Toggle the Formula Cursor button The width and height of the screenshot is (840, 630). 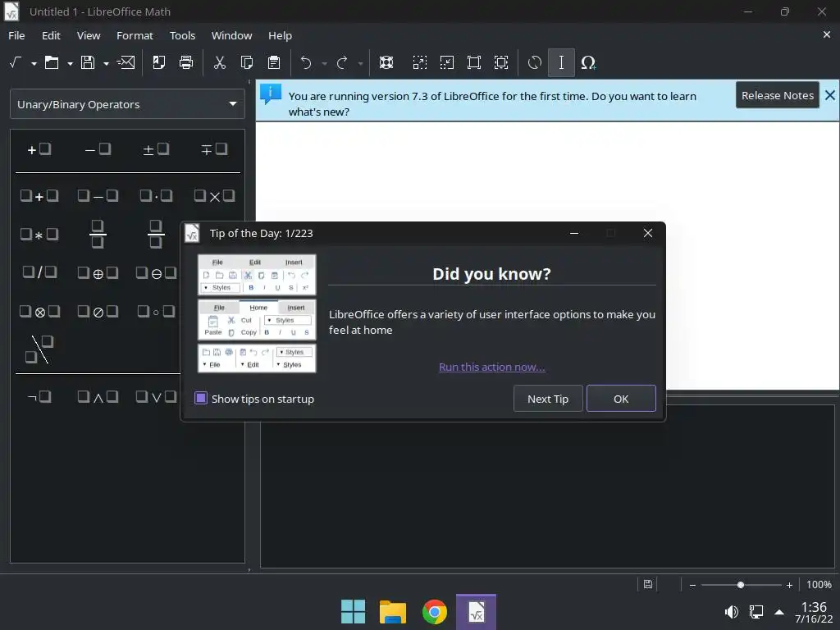click(561, 62)
